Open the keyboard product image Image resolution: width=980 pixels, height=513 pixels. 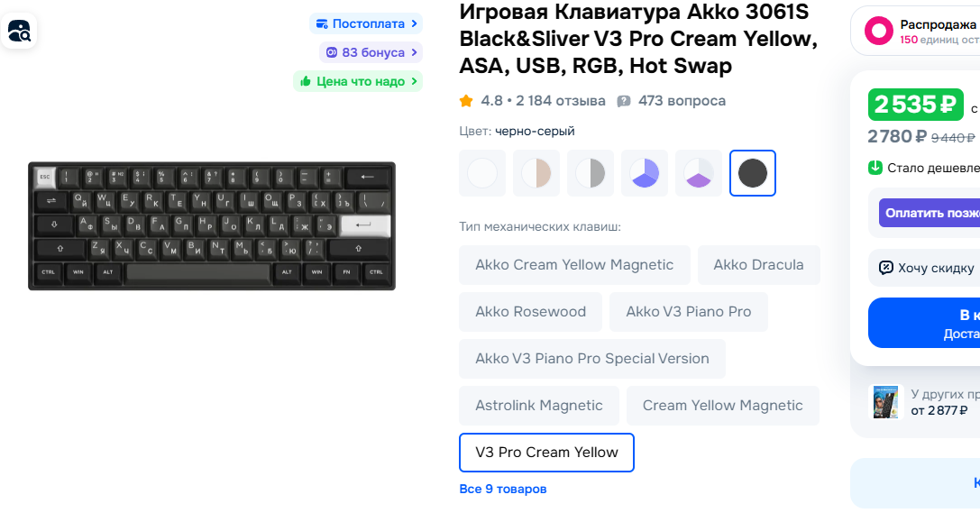coord(212,225)
